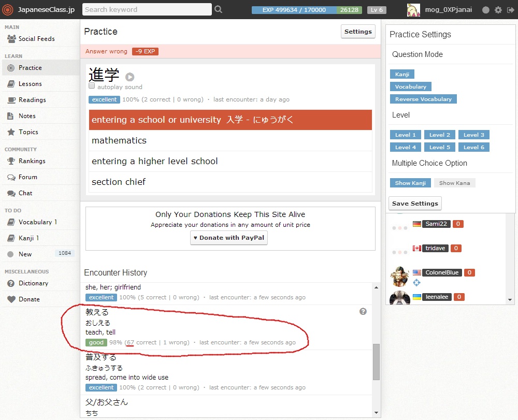This screenshot has height=420, width=518.
Task: Open the Dictionary sidebar item
Action: point(33,283)
